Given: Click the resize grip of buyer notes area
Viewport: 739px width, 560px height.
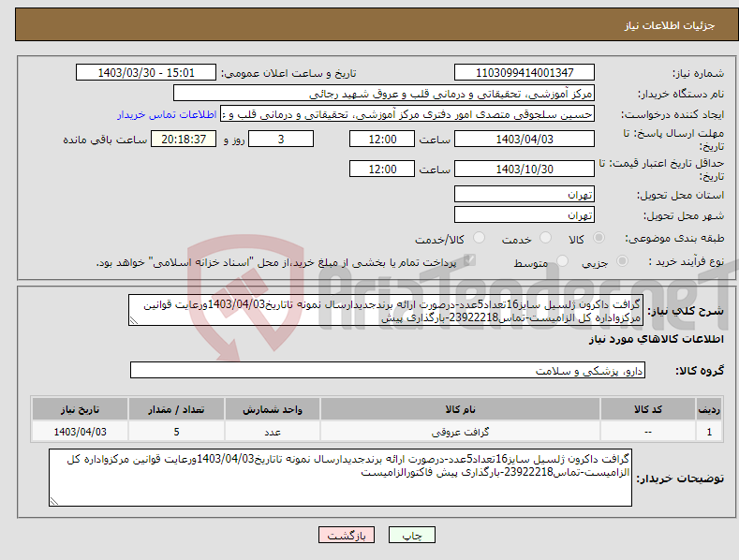Looking at the screenshot, I should pyautogui.click(x=54, y=501).
